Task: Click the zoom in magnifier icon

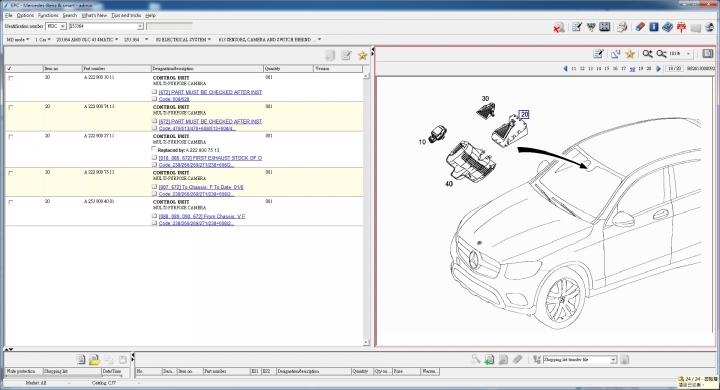Action: [x=647, y=54]
